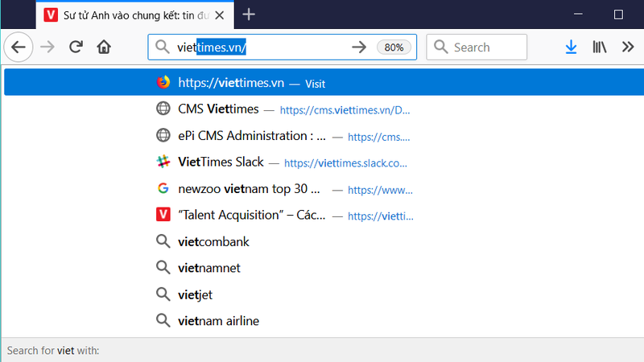The image size is (644, 362).
Task: Switch to the Sư tử Anh tab
Action: [137, 14]
